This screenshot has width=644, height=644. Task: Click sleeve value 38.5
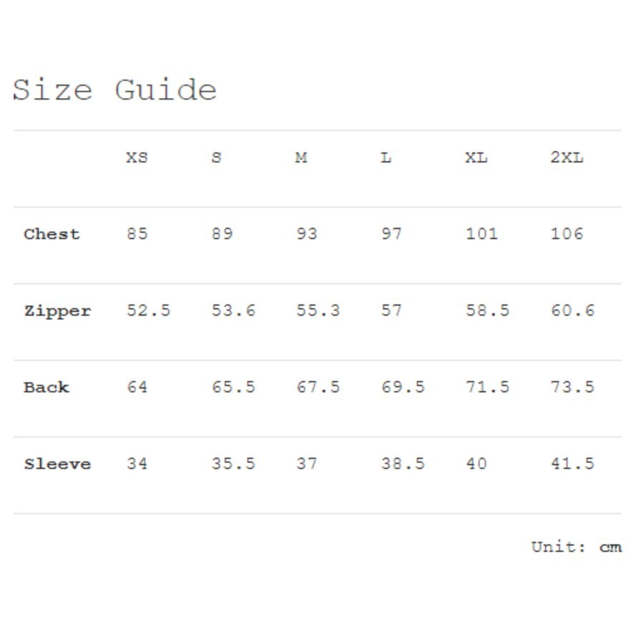403,464
